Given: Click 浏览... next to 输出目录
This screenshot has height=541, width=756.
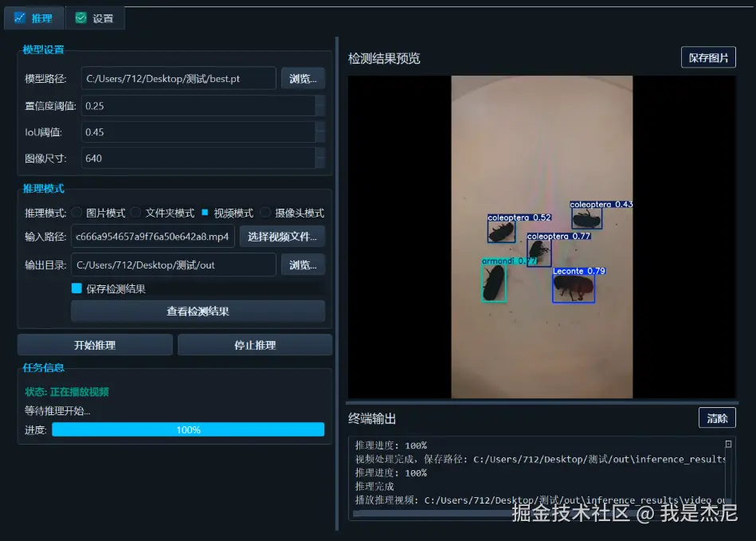Looking at the screenshot, I should [304, 262].
